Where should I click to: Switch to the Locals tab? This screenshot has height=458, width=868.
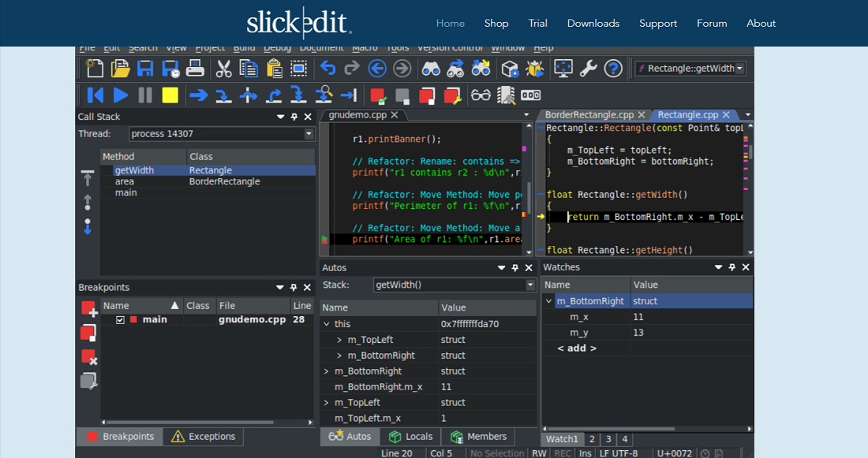(411, 437)
